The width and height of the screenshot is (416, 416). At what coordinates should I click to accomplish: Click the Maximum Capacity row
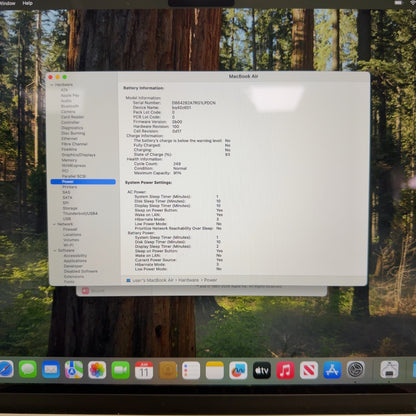tap(157, 173)
